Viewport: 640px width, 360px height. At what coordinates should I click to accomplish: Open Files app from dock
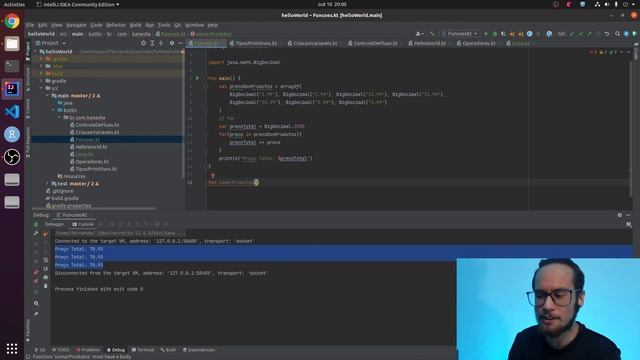pyautogui.click(x=12, y=44)
